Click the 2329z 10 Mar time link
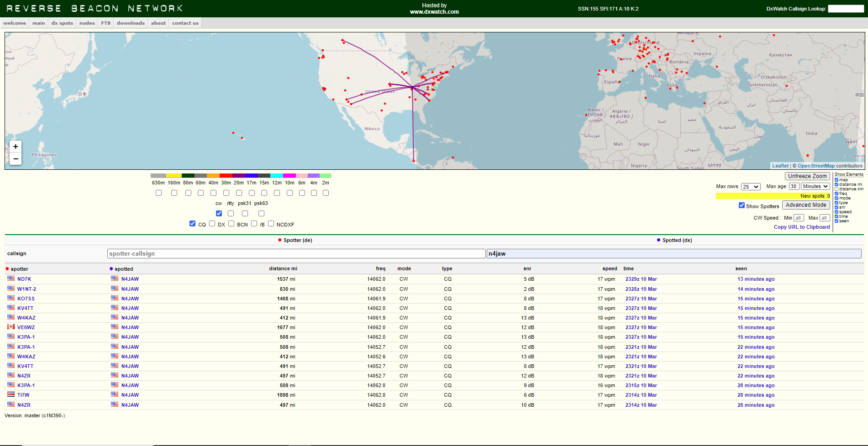This screenshot has width=868, height=446. click(641, 279)
